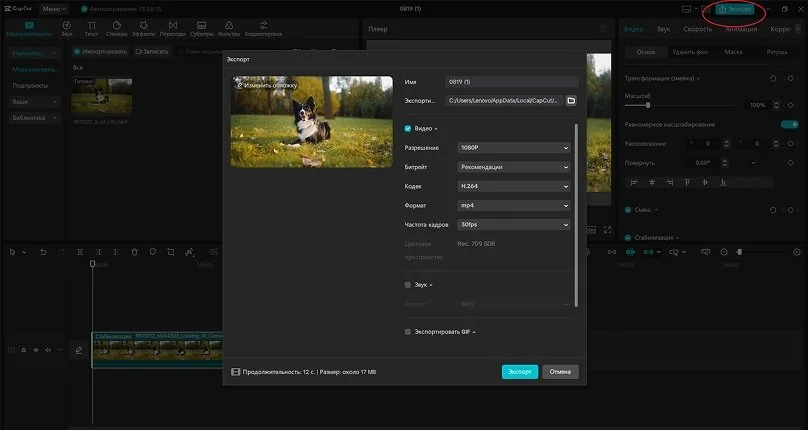The width and height of the screenshot is (808, 430).
Task: Toggle Равномерное масштабирование switch
Action: (789, 124)
